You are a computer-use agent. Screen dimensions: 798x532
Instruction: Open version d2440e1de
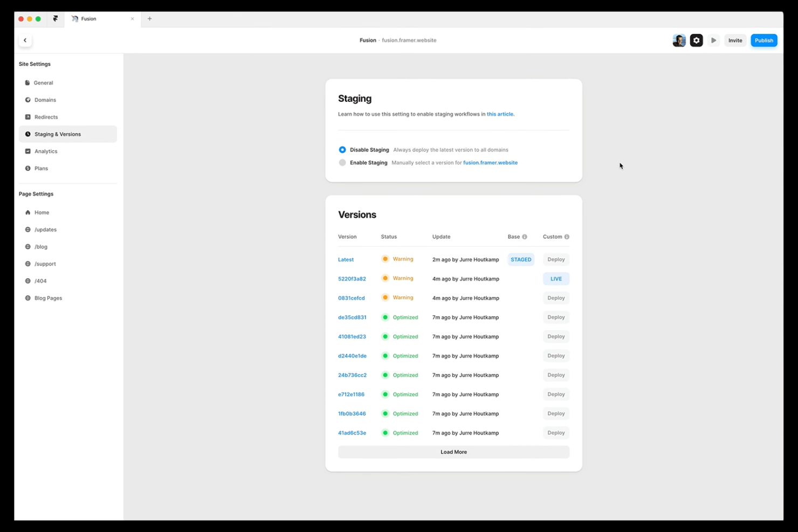coord(352,356)
